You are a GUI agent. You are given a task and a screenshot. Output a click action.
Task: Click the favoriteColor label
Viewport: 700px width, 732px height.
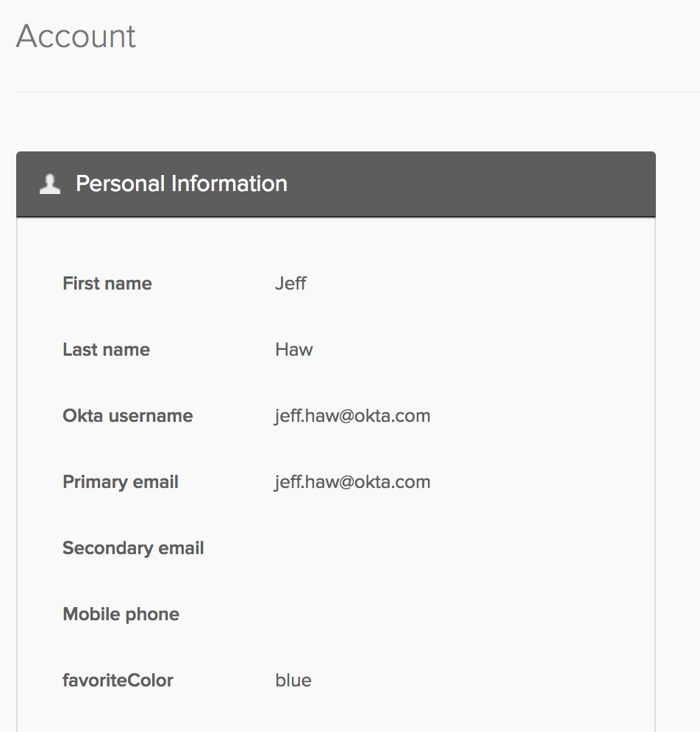118,681
